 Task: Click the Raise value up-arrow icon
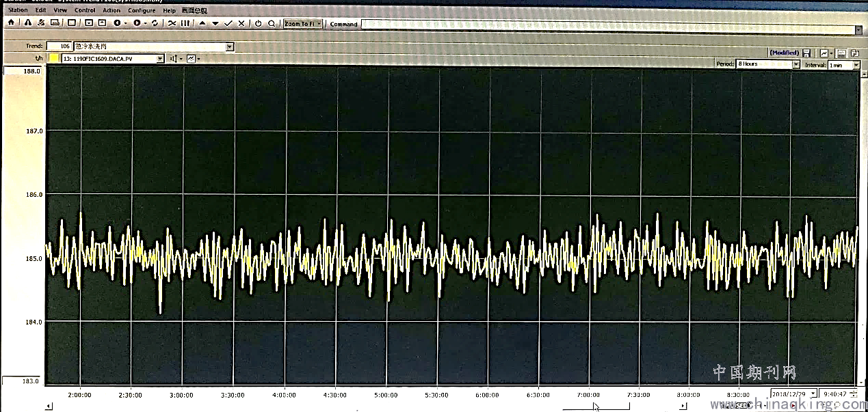pos(202,23)
